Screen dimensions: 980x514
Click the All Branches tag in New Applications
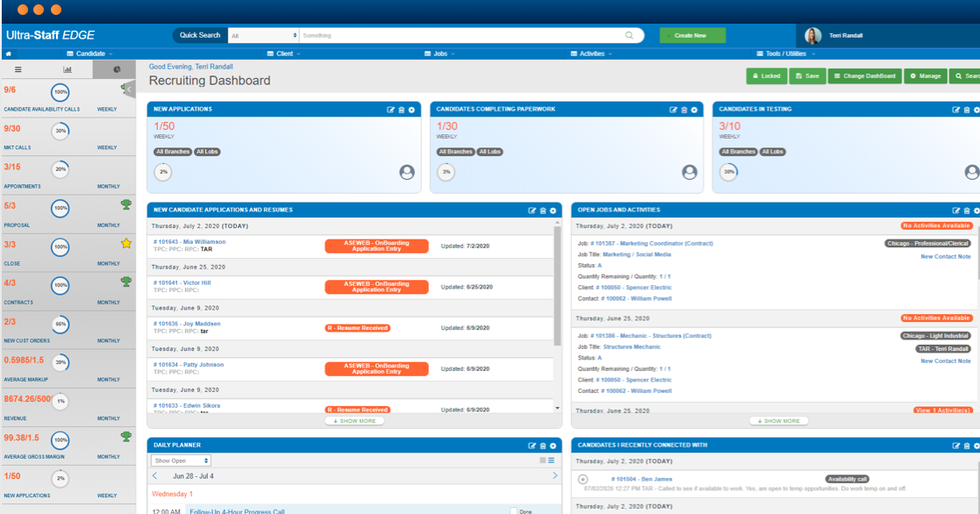pos(173,152)
